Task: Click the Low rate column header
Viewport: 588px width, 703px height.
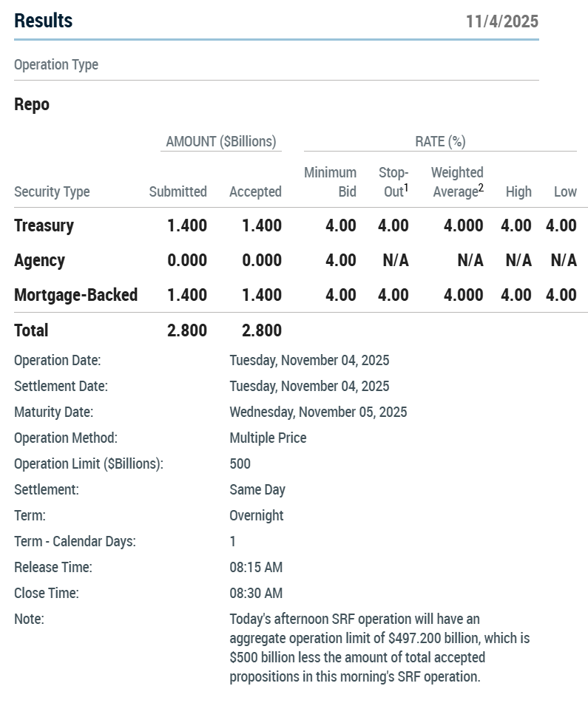Action: 565,192
